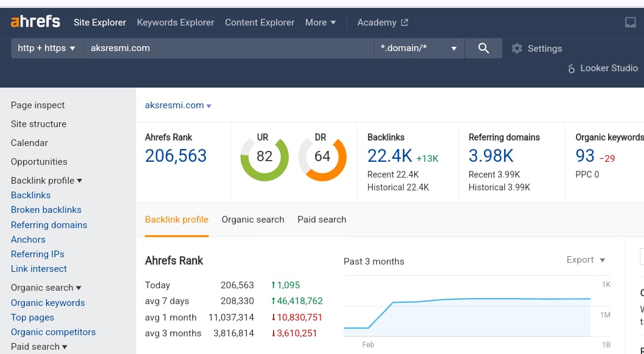Click the magnifying glass search button

click(x=483, y=48)
